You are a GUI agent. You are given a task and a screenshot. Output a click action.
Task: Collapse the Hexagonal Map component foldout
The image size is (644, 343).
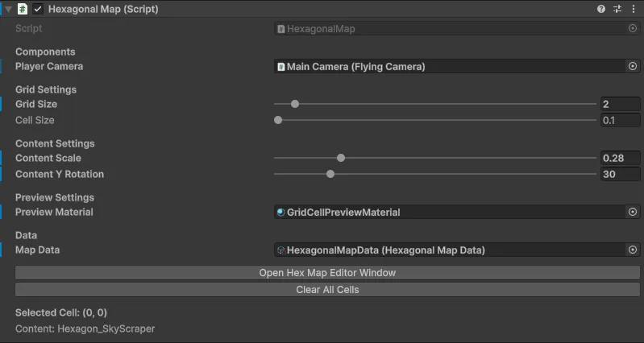[x=8, y=9]
